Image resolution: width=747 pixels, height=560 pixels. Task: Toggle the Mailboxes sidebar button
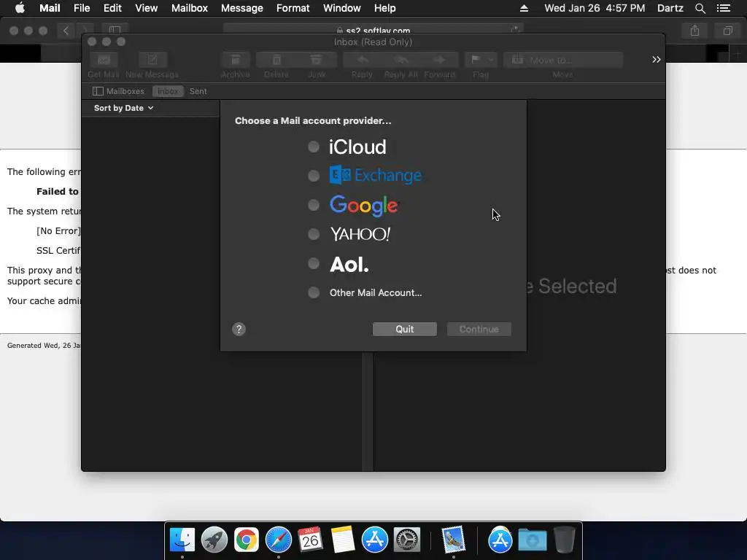118,91
